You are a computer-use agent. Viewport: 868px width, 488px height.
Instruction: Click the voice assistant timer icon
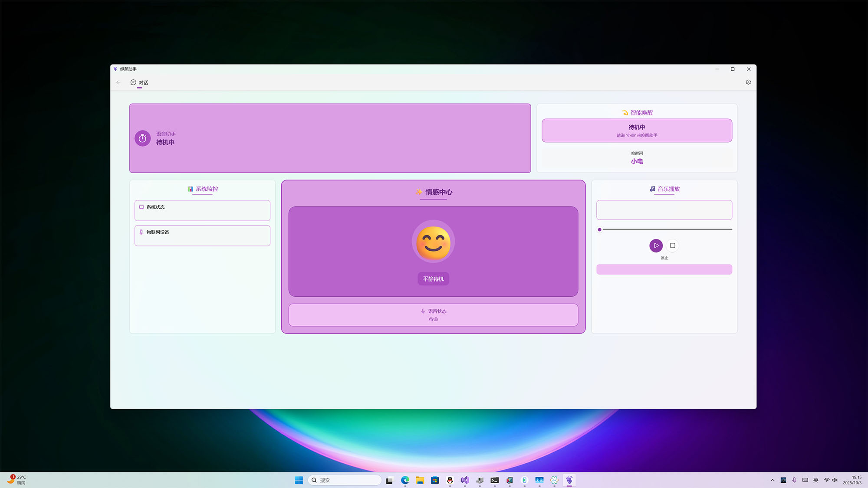click(x=142, y=138)
